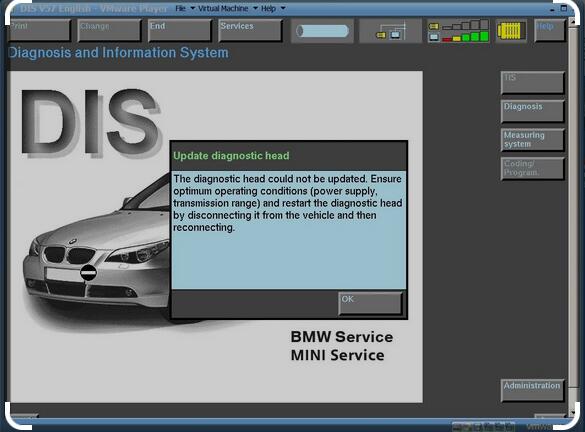Click the progress cylinder indicator
Image resolution: width=585 pixels, height=432 pixels.
pos(323,31)
